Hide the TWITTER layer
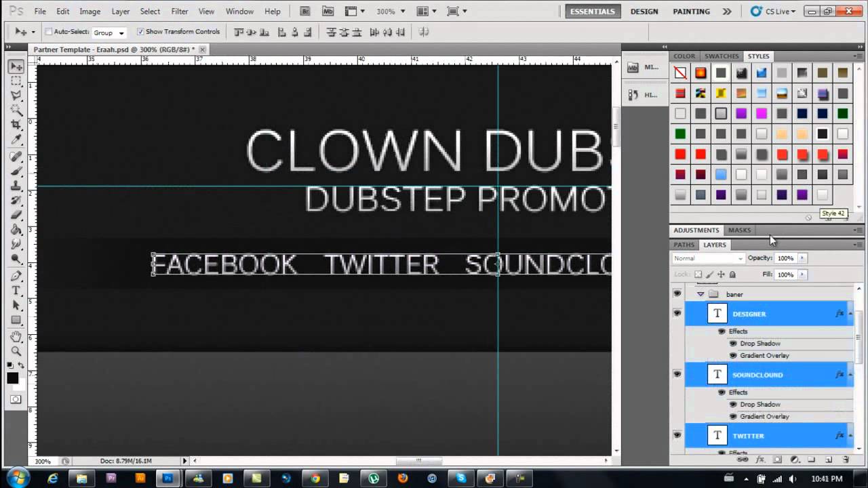The image size is (868, 488). (677, 435)
